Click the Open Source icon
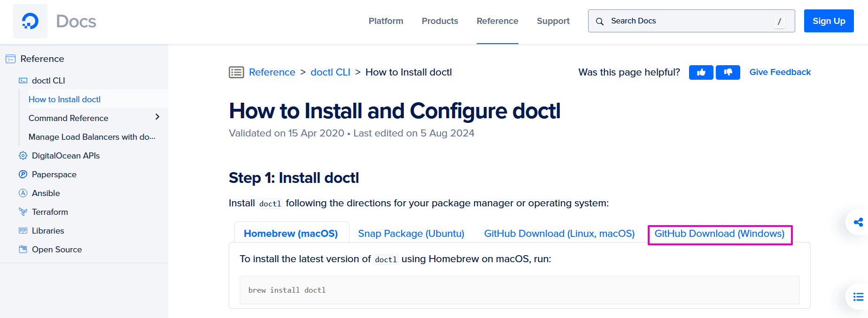The width and height of the screenshot is (868, 318). click(x=23, y=249)
